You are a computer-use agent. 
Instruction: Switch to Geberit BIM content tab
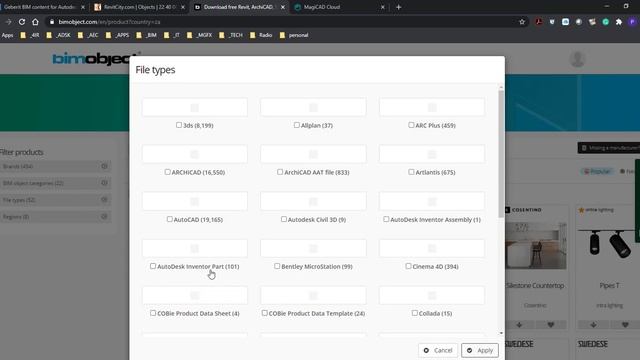[x=39, y=7]
